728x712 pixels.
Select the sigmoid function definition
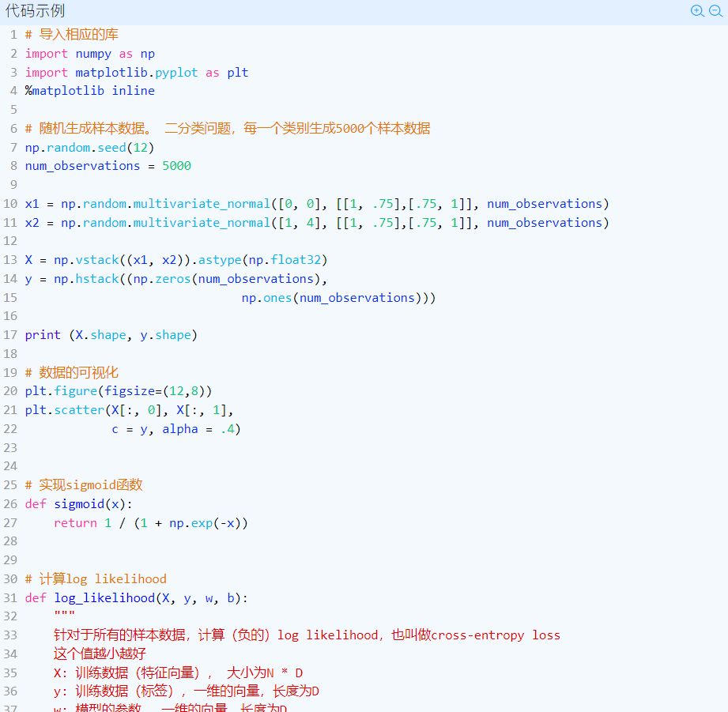point(78,503)
